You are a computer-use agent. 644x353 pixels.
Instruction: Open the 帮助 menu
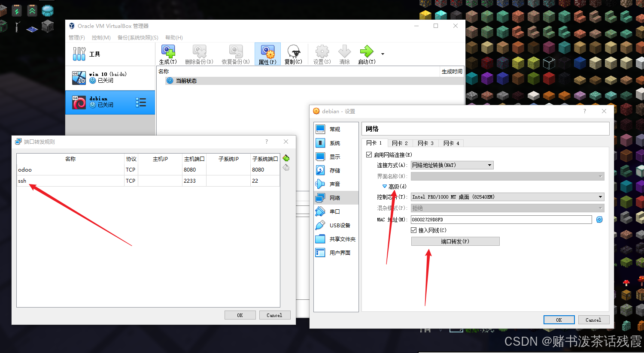tap(173, 37)
